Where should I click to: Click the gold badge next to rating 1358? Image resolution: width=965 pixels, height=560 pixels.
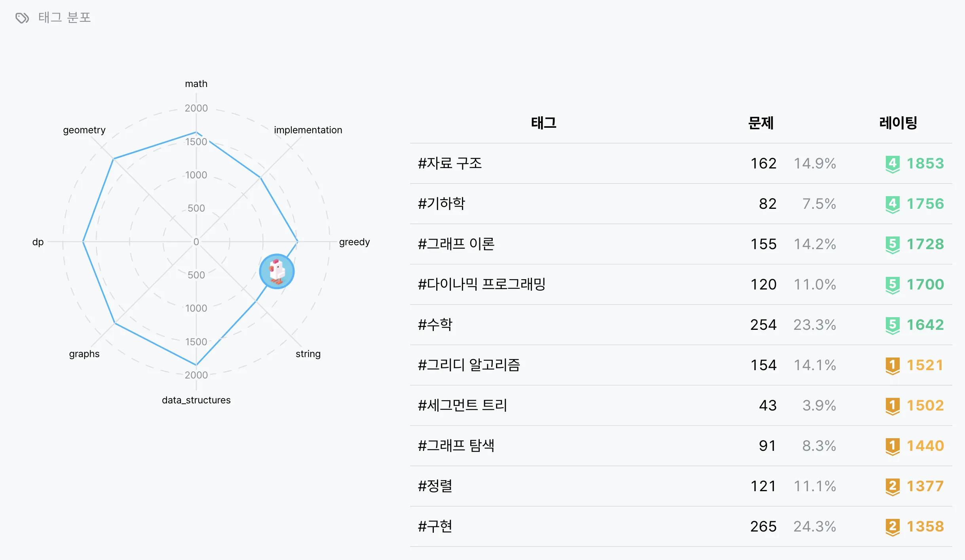pos(892,527)
